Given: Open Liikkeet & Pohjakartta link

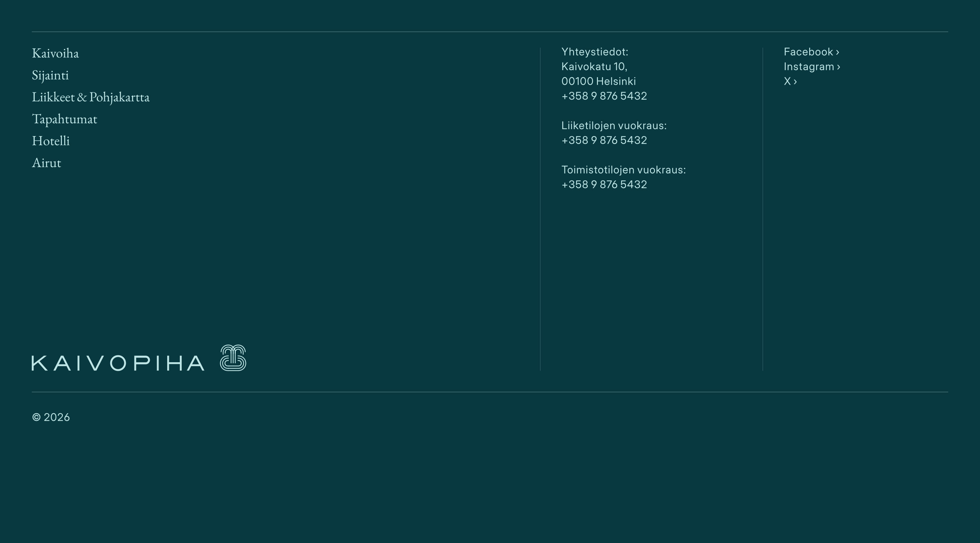Looking at the screenshot, I should pos(90,97).
